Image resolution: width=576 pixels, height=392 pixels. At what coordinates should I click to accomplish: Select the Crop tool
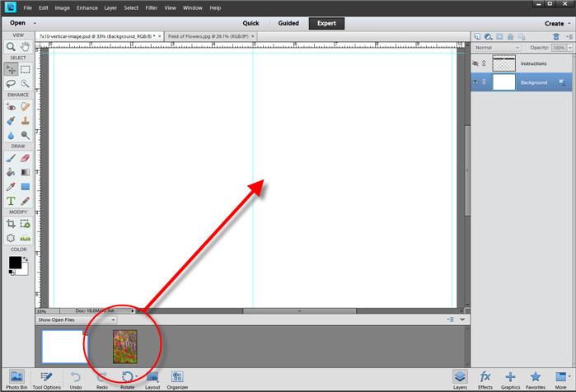tap(11, 224)
